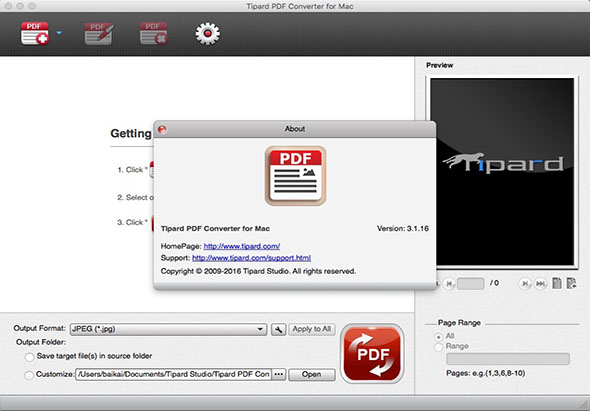Click the preview page number field
590x411 pixels.
[x=470, y=283]
